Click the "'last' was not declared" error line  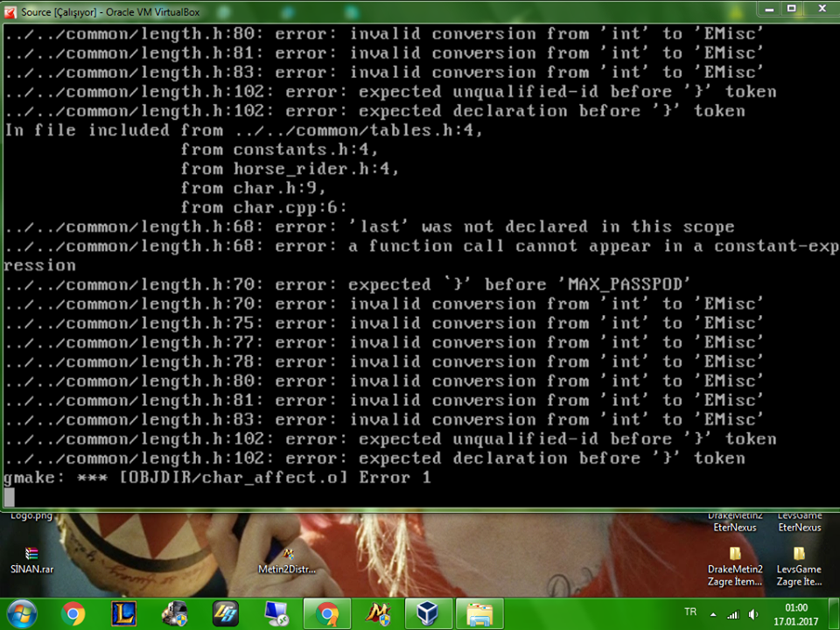click(x=369, y=227)
